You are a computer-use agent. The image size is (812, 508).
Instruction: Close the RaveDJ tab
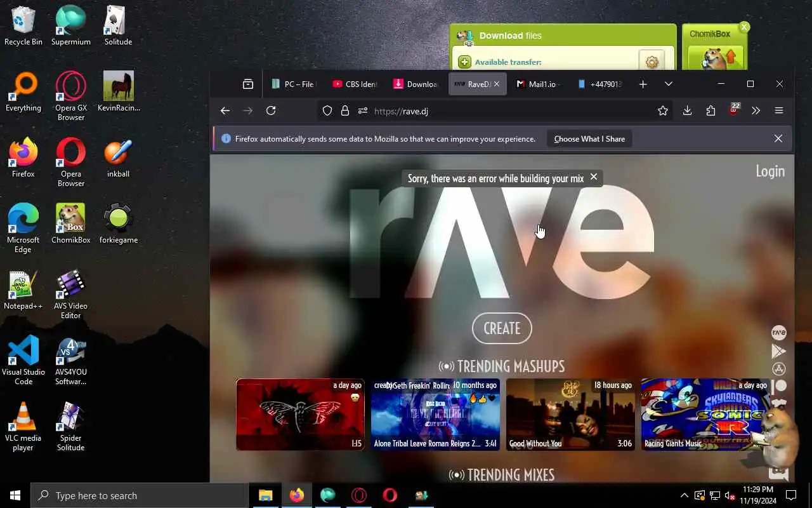(x=497, y=84)
